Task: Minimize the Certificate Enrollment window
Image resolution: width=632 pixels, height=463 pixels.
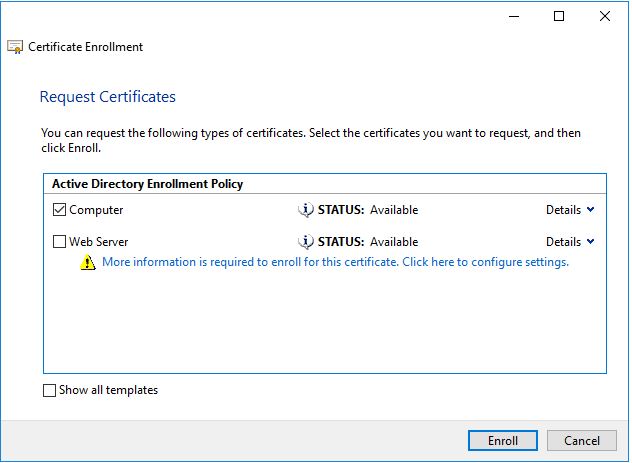Action: (x=512, y=16)
